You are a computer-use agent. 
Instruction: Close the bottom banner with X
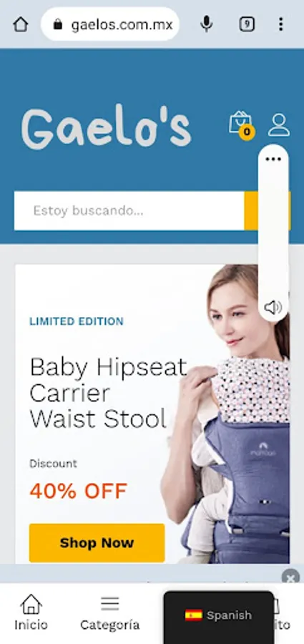(290, 577)
